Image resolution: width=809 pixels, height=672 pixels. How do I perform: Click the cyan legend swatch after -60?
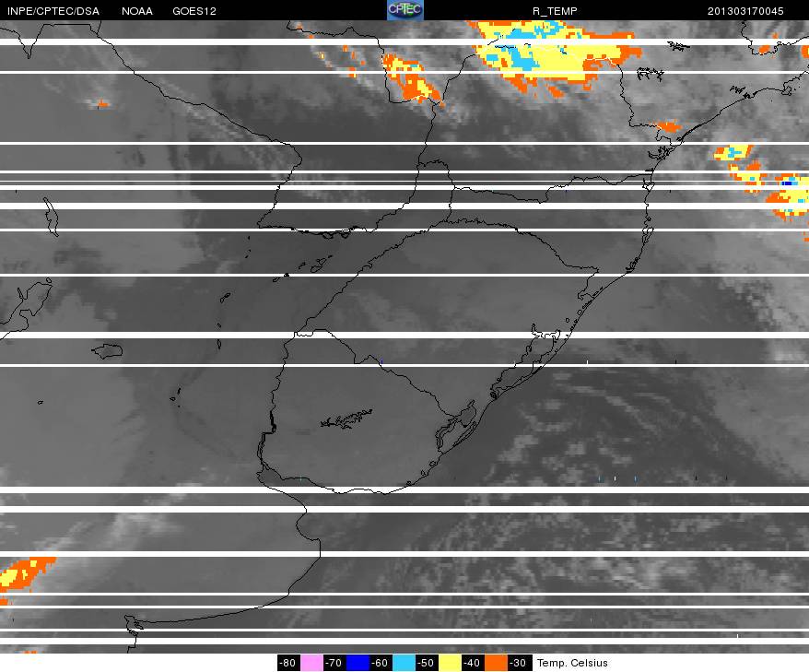point(404,663)
